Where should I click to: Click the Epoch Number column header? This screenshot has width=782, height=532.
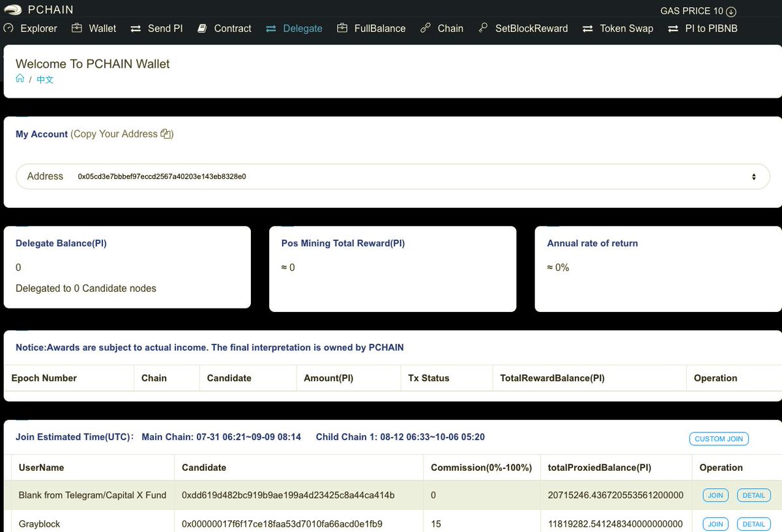pyautogui.click(x=44, y=378)
